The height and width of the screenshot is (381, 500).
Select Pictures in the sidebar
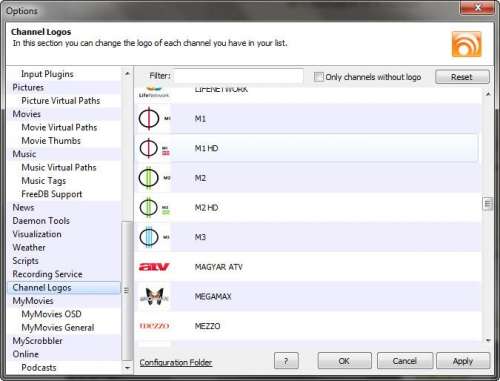pyautogui.click(x=28, y=87)
